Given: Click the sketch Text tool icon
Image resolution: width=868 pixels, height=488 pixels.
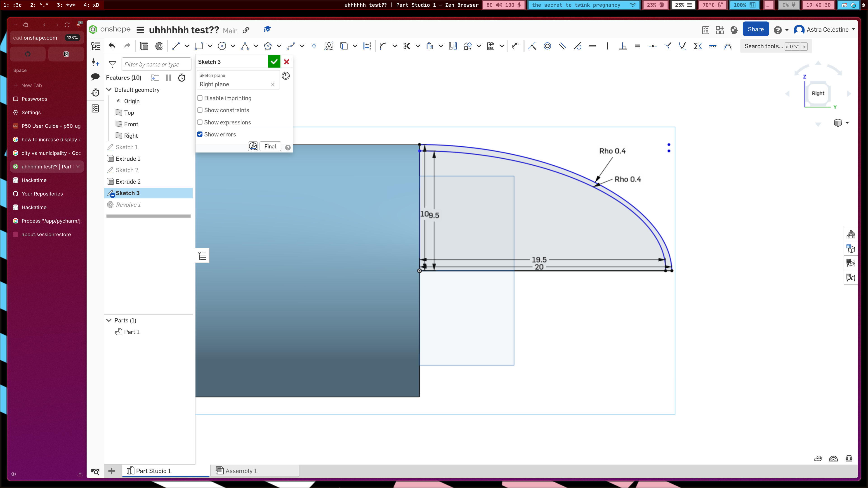Looking at the screenshot, I should [x=328, y=46].
